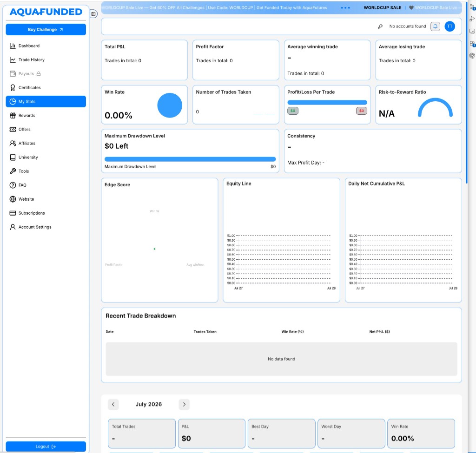Click the green $0 badge in Profit/Loss
This screenshot has width=476, height=453.
[293, 111]
